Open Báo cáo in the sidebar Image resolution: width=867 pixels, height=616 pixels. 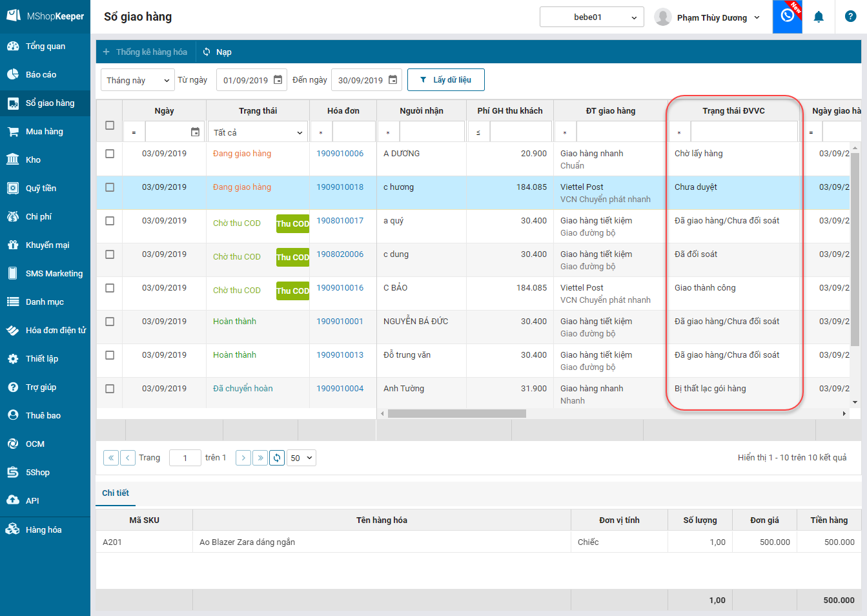point(41,75)
